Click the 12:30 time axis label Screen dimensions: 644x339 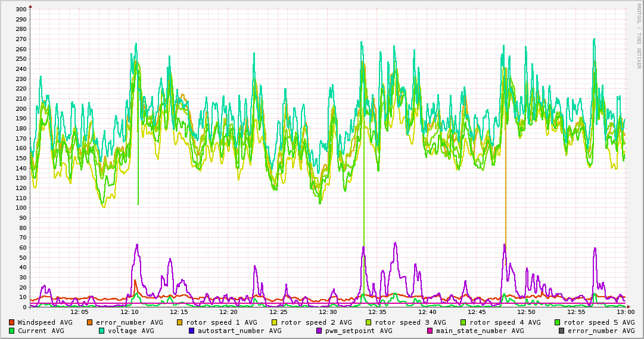pos(328,312)
